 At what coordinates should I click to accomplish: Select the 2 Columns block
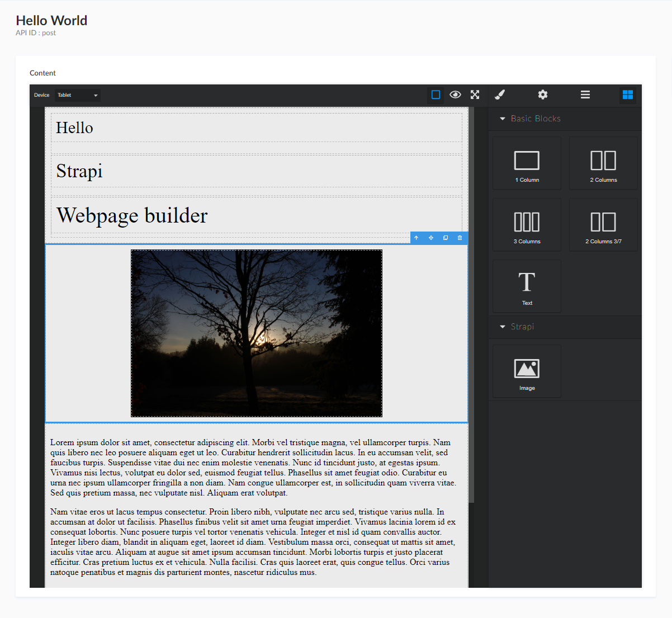click(x=603, y=163)
